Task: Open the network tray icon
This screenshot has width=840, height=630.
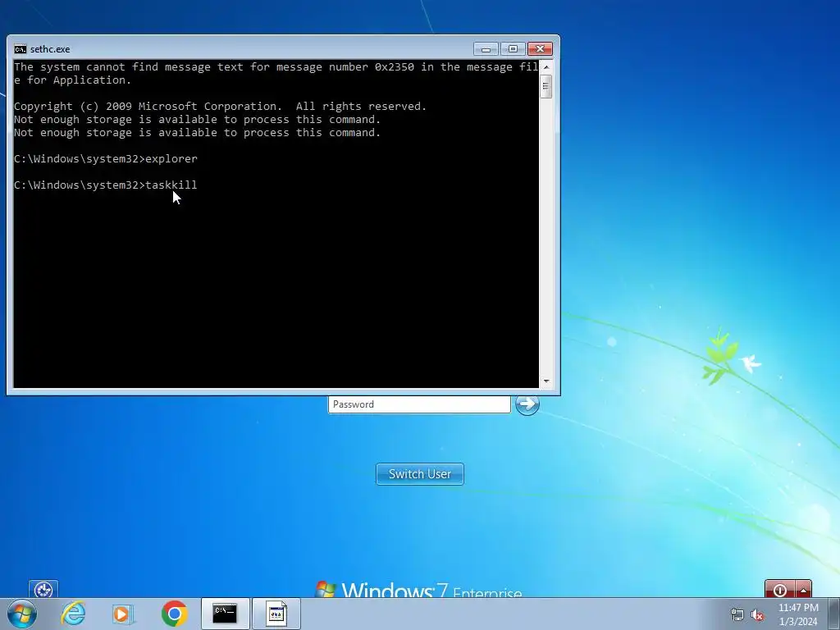Action: tap(737, 615)
